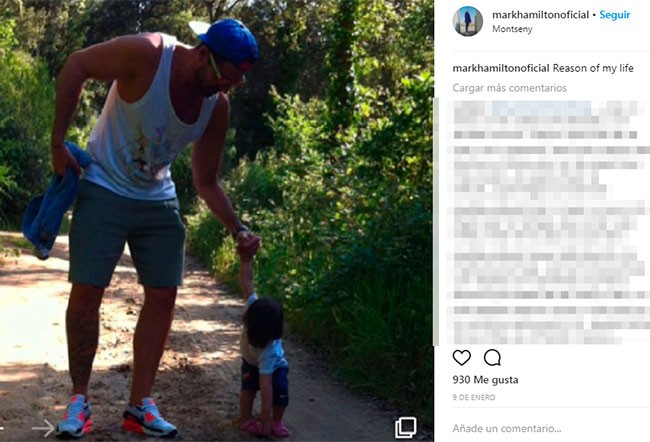Screen dimensions: 650x442
Task: Open the multiple-photos carousel icon
Action: tap(405, 427)
